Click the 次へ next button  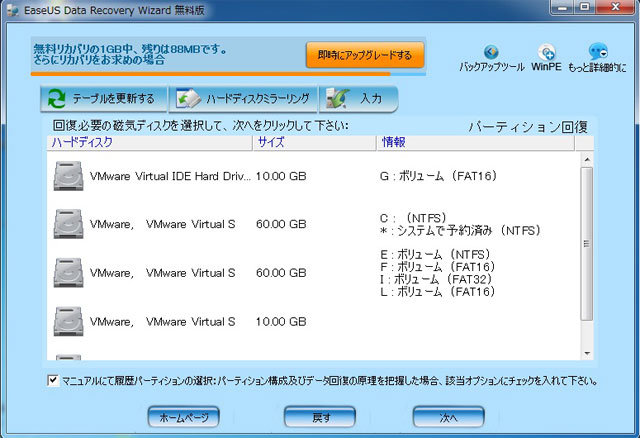point(449,417)
